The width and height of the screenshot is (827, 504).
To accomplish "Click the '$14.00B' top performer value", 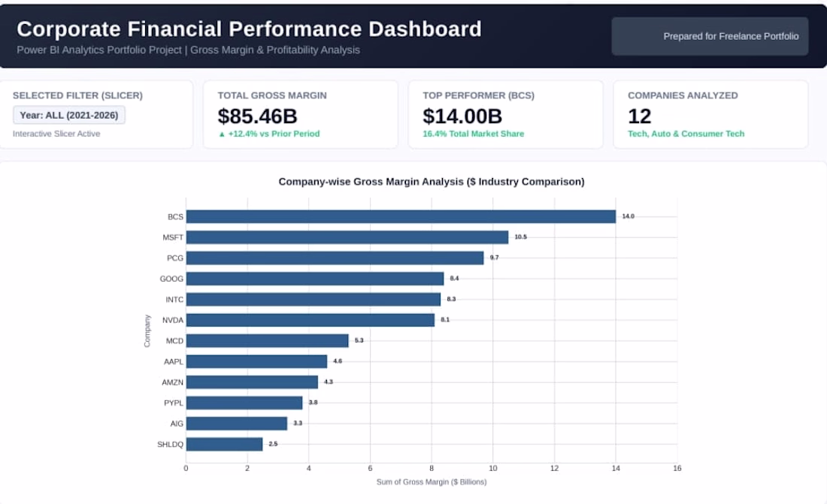I will (x=462, y=116).
